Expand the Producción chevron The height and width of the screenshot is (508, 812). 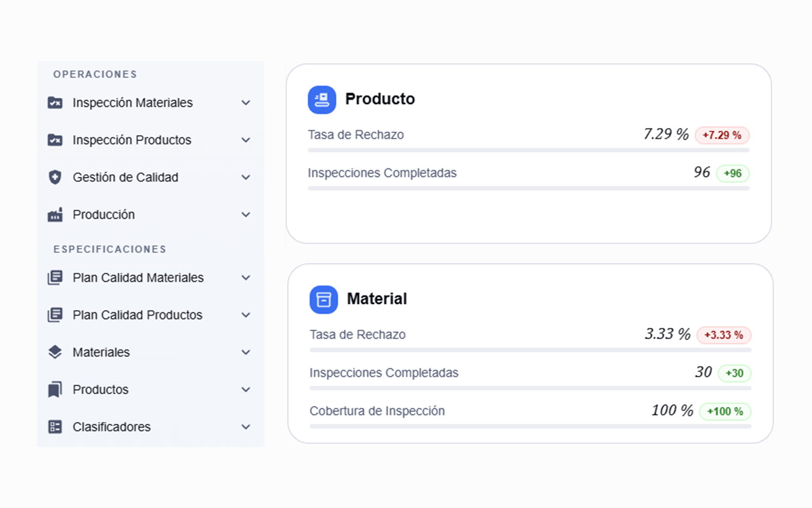(x=246, y=214)
